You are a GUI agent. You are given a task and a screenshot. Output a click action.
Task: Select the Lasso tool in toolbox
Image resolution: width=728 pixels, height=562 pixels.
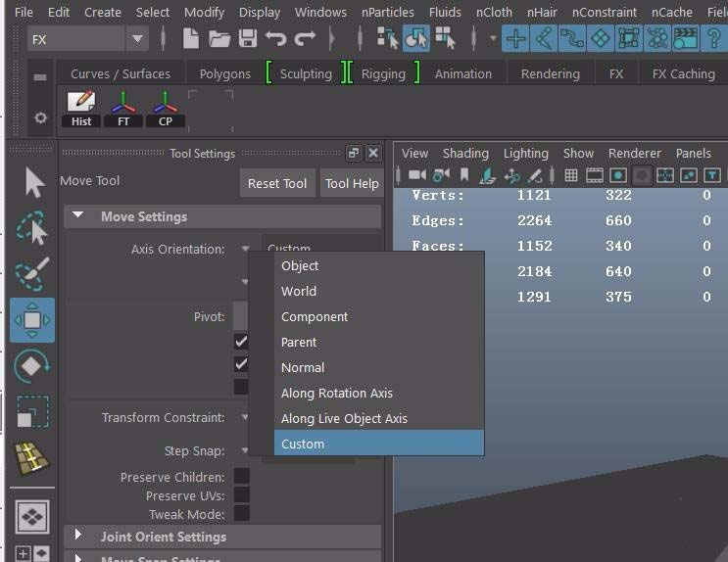(x=32, y=227)
